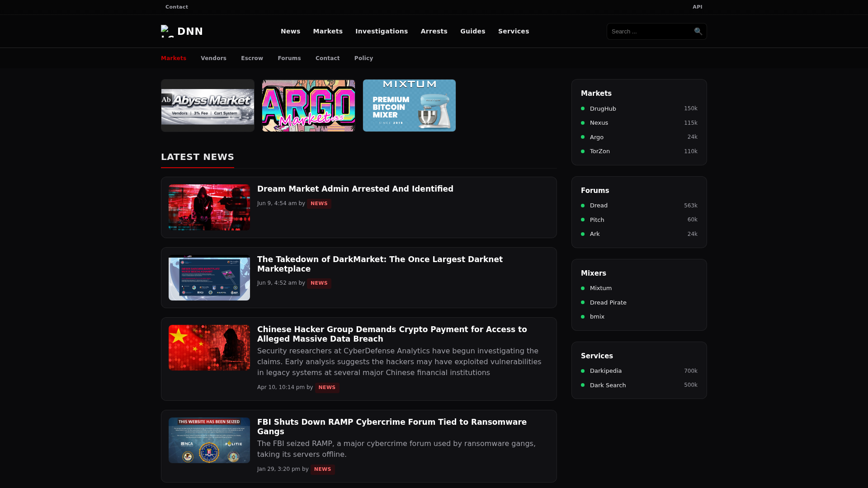Open FBI Shuts Down RAMP headline

tap(392, 427)
